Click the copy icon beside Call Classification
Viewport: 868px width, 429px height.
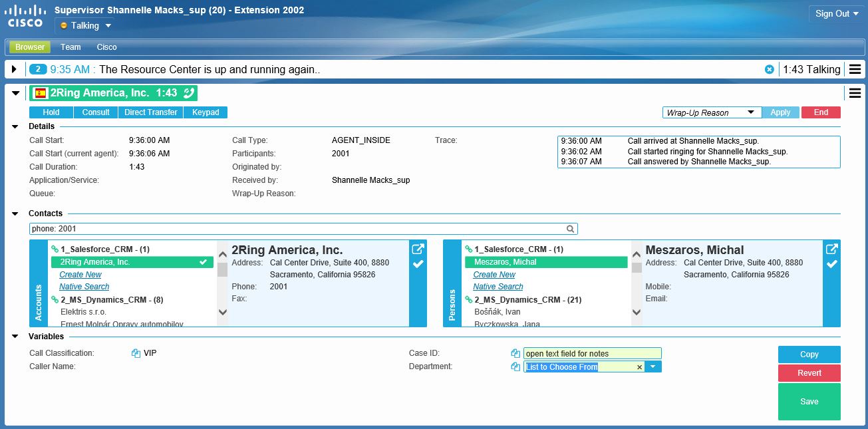tap(136, 354)
